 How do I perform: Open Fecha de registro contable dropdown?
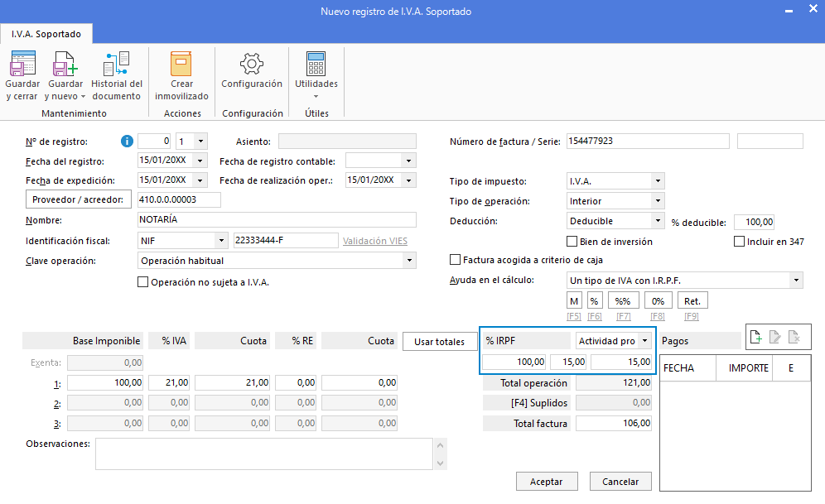[409, 161]
